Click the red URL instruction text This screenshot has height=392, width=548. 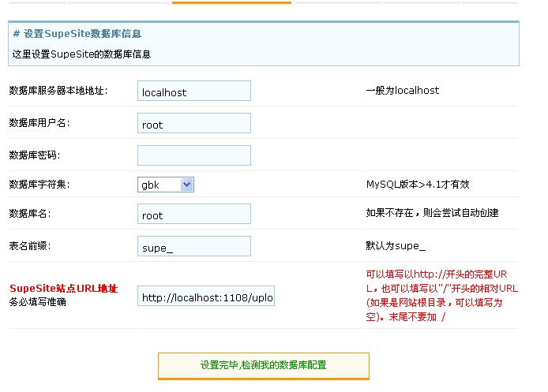pos(441,295)
